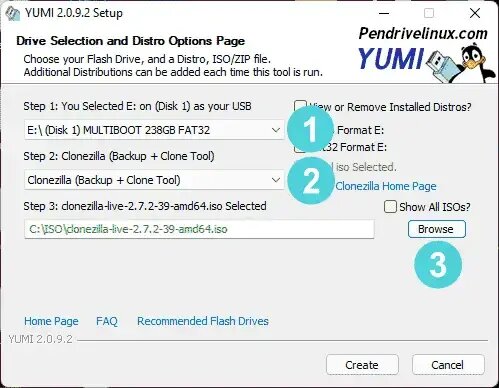Open the Home Page link
The width and height of the screenshot is (499, 388).
pos(51,321)
